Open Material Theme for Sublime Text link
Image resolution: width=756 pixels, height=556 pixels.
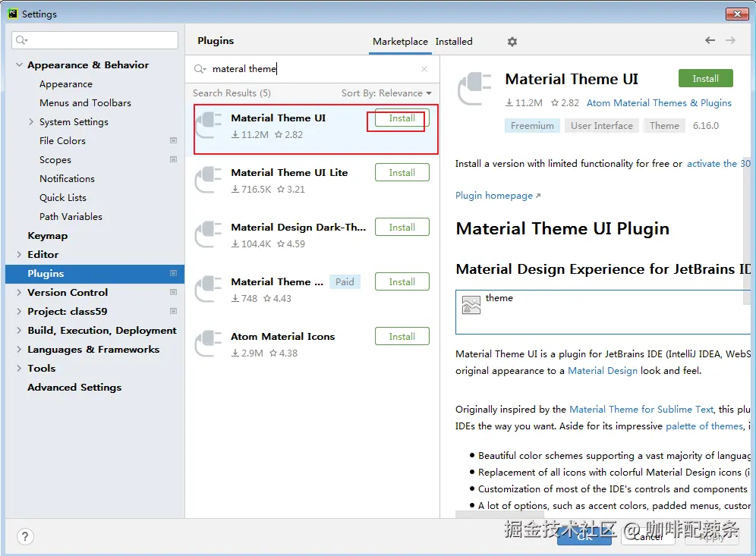click(641, 409)
